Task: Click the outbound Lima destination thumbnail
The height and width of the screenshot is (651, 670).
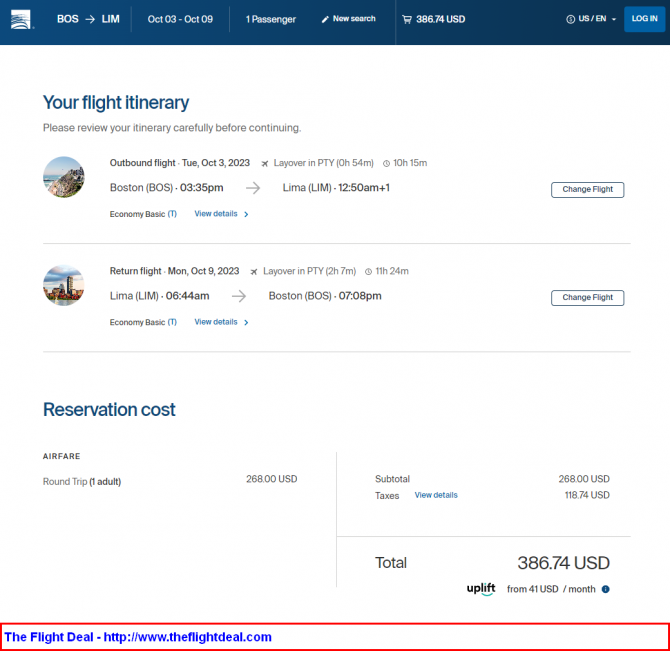Action: point(64,177)
